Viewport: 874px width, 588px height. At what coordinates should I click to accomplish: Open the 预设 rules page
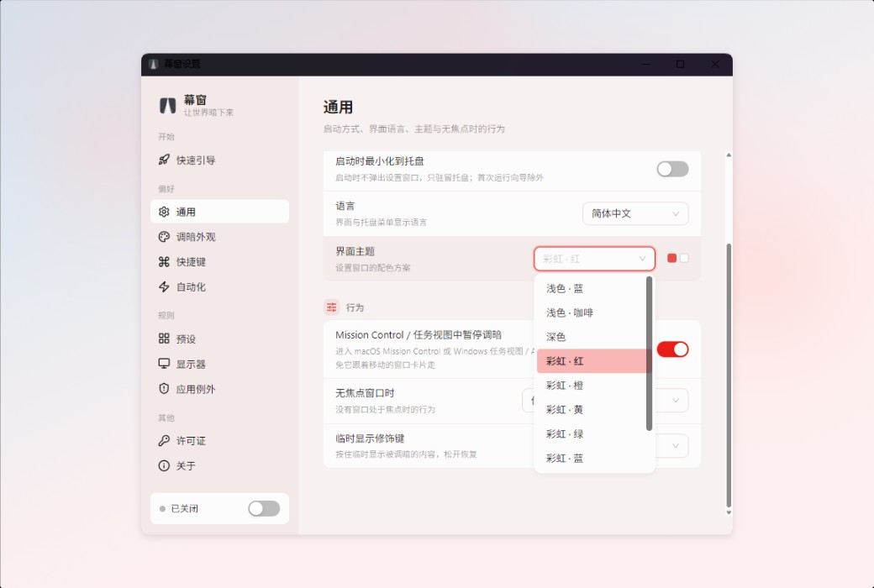pyautogui.click(x=219, y=339)
